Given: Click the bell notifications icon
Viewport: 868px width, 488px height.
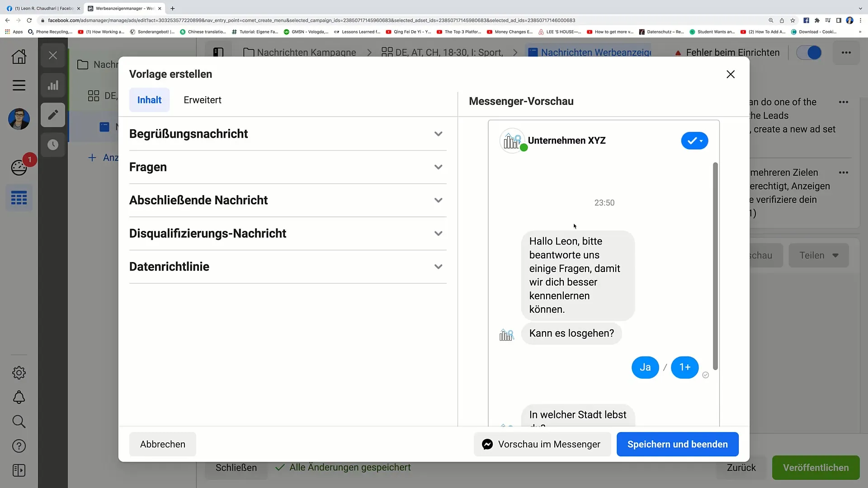Looking at the screenshot, I should (19, 397).
